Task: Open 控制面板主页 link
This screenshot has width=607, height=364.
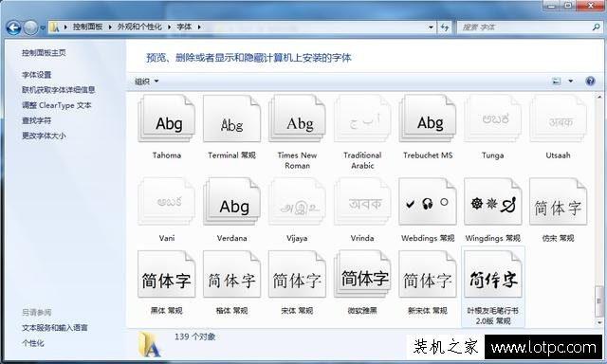Action: (x=44, y=53)
